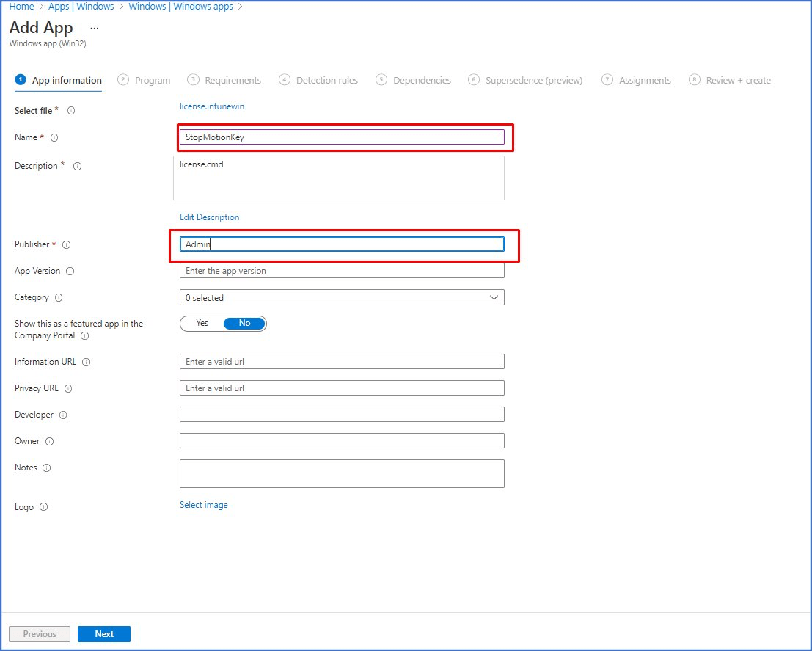
Task: Click the App Version info icon
Action: (x=70, y=271)
